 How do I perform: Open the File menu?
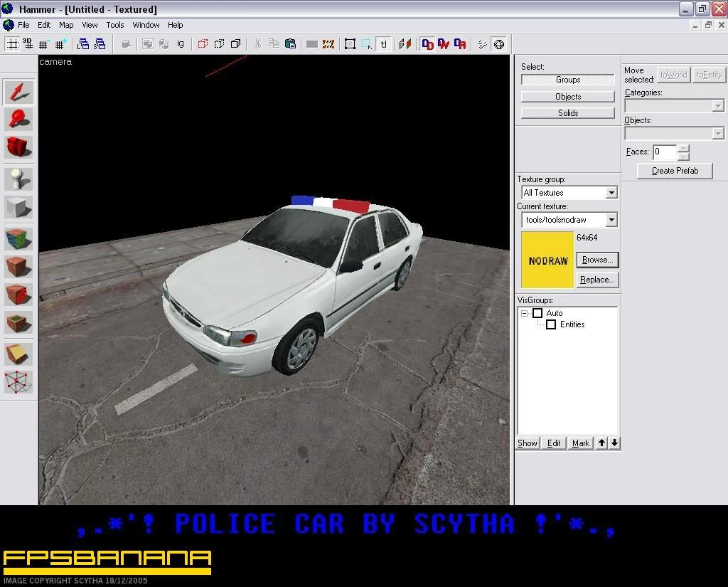23,25
